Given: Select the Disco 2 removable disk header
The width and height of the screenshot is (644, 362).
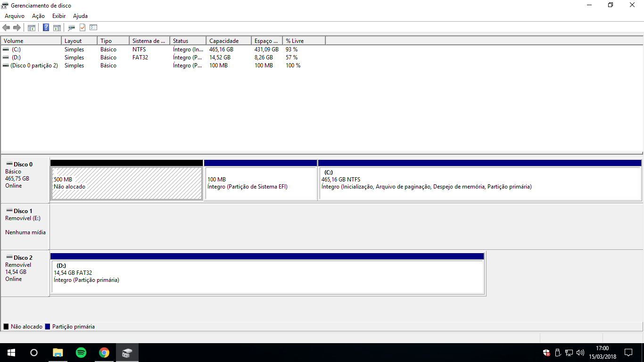Looking at the screenshot, I should point(25,273).
